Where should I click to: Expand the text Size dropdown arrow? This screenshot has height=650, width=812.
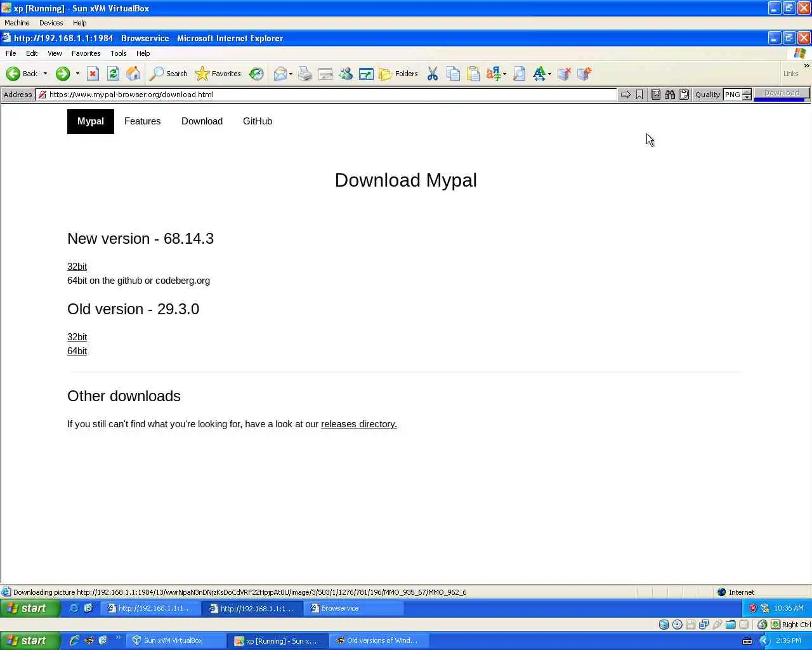(549, 74)
